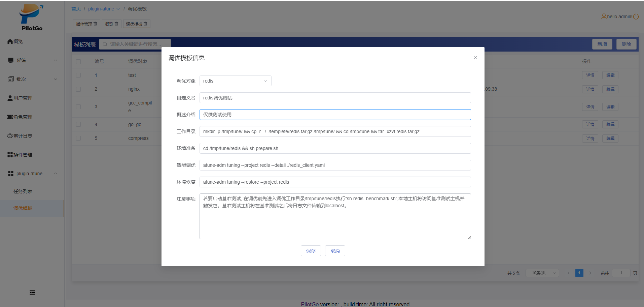Click the 保存 button in the dialog
The image size is (644, 307).
pyautogui.click(x=311, y=250)
